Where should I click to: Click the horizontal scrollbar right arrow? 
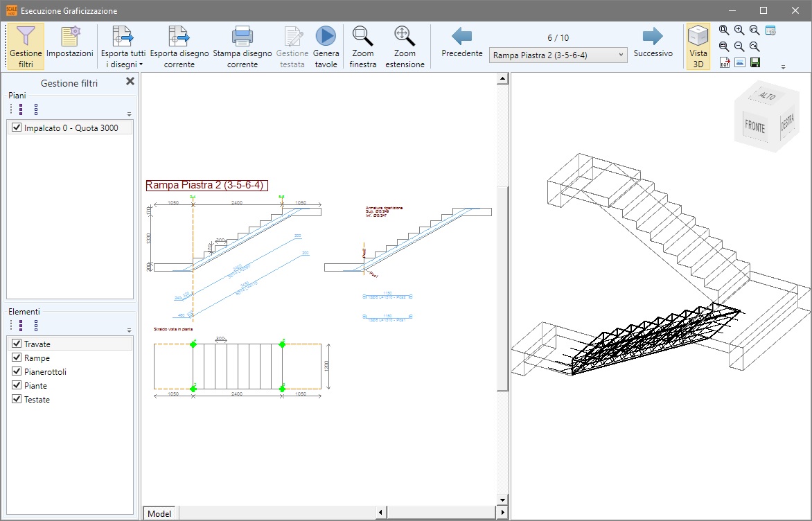tap(502, 513)
